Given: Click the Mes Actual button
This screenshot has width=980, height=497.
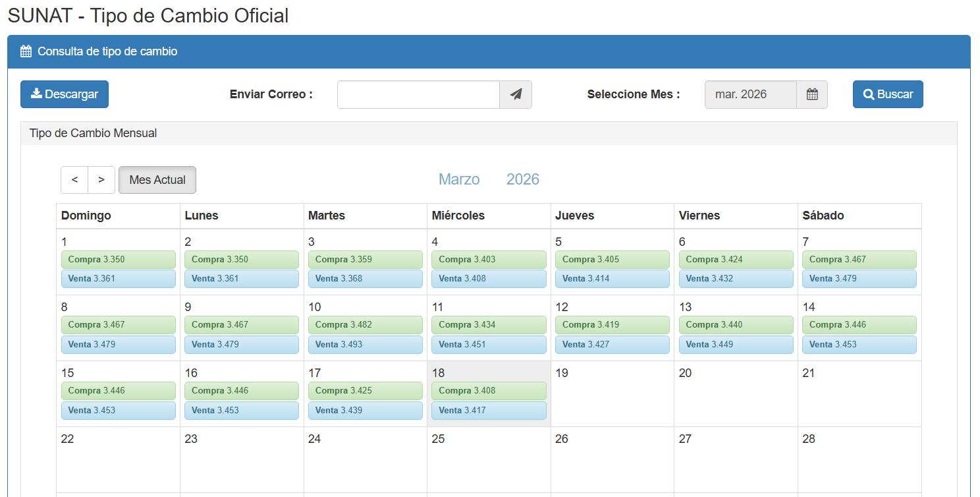Looking at the screenshot, I should (x=157, y=180).
